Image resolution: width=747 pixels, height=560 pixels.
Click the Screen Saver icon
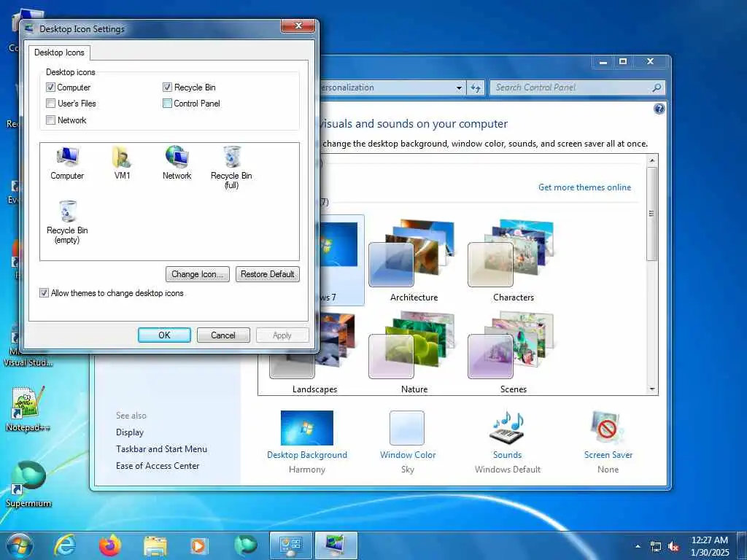click(x=608, y=427)
